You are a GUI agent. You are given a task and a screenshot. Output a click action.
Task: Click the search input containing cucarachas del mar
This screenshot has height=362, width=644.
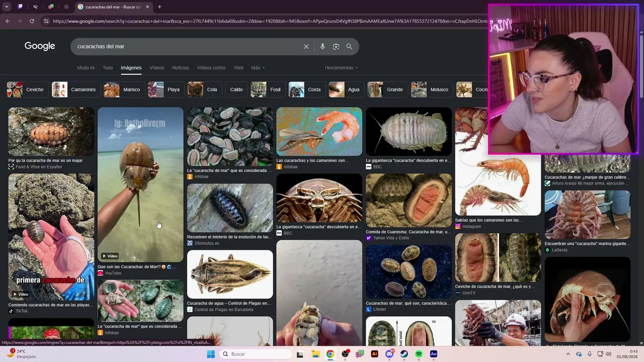(186, 47)
